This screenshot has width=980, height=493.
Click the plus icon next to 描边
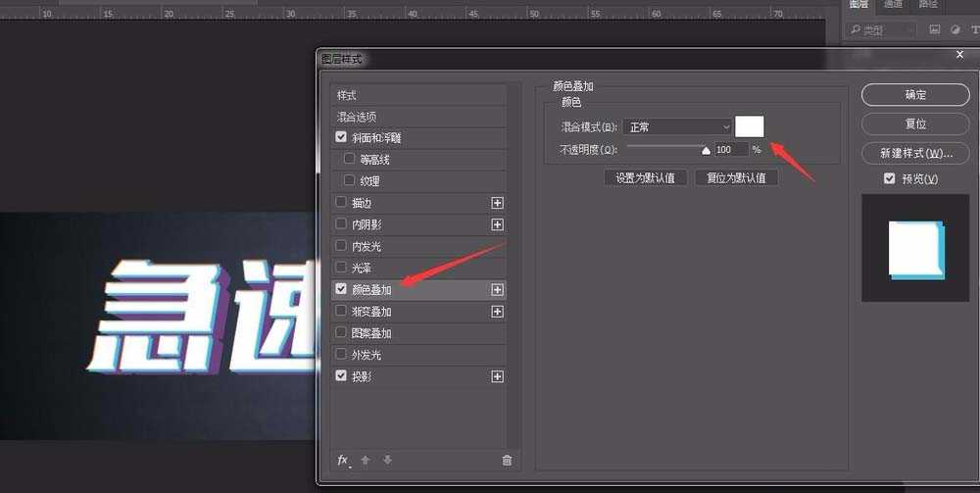coord(497,203)
